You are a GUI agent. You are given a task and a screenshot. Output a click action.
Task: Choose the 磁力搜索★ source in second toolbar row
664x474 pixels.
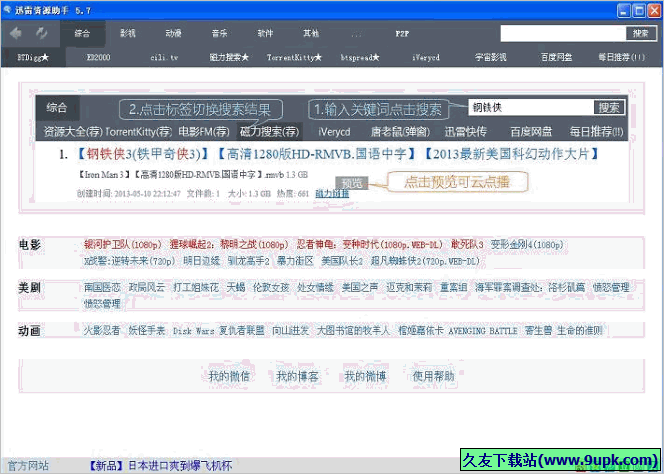229,57
